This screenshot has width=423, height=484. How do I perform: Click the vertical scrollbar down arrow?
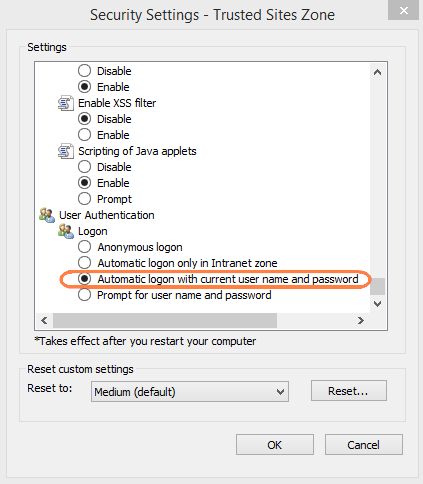pos(377,304)
